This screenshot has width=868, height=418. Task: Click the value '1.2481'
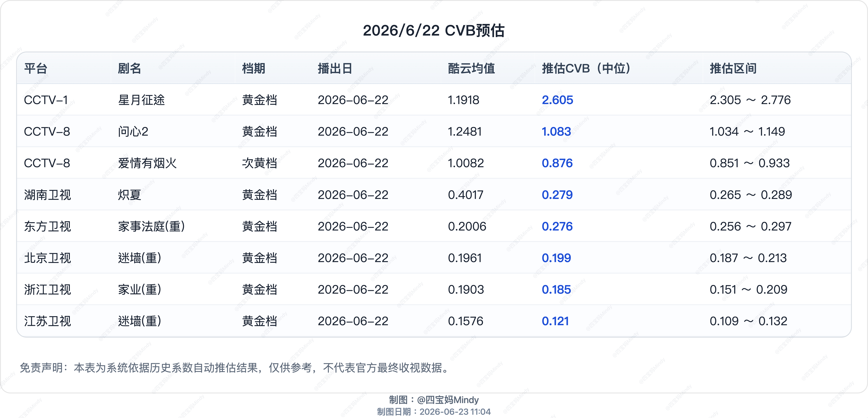click(x=465, y=132)
